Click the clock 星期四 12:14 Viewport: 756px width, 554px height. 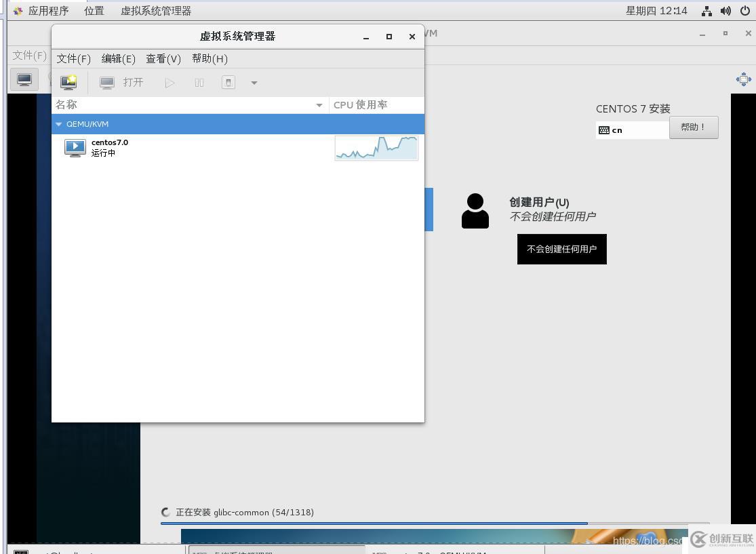tap(656, 11)
